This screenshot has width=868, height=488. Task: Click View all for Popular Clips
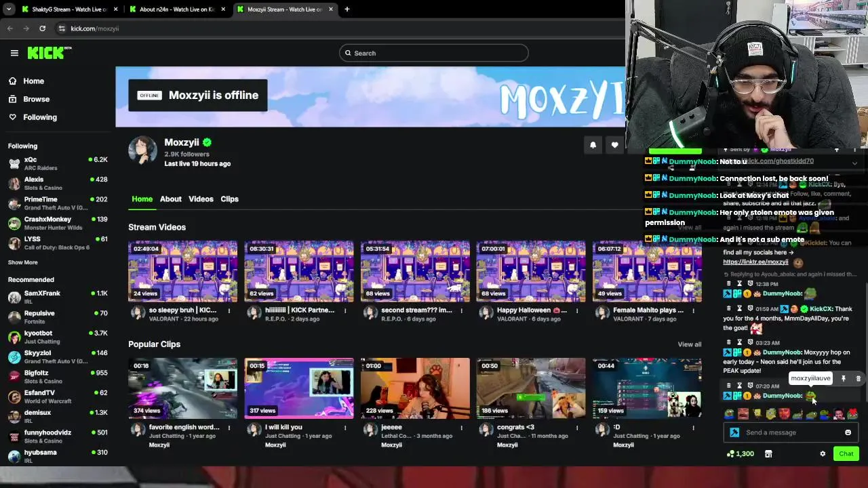tap(690, 344)
